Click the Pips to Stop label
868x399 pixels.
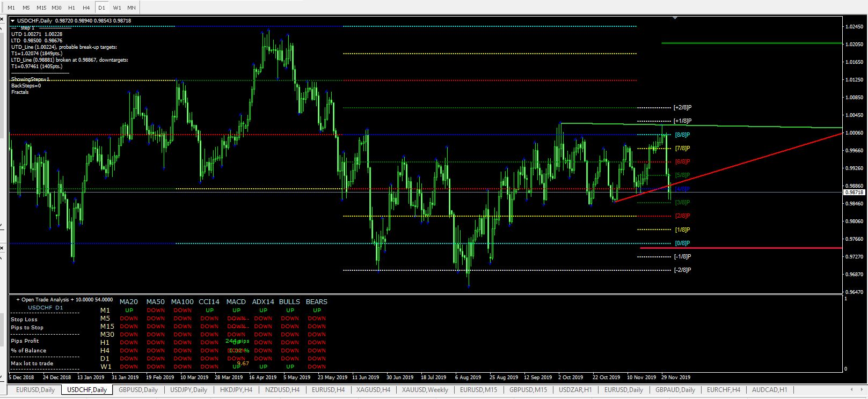pos(27,328)
